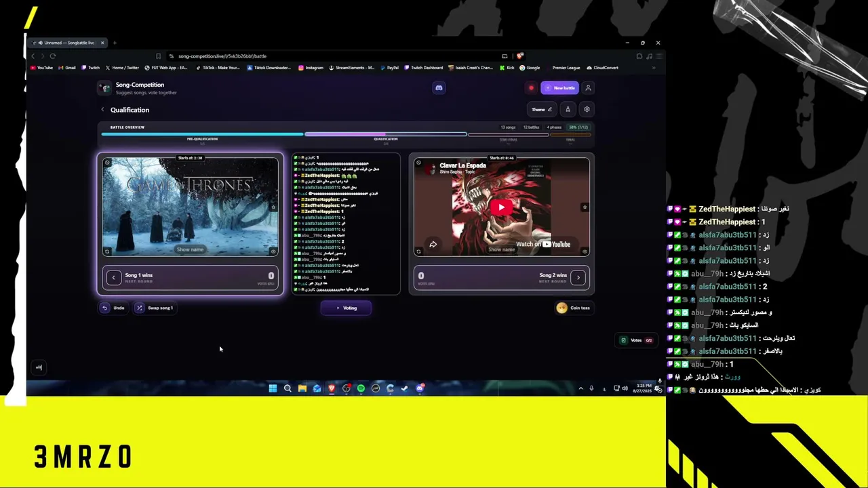The width and height of the screenshot is (868, 488).
Task: Favorite the Clavar La Espada song with star
Action: pyautogui.click(x=585, y=207)
